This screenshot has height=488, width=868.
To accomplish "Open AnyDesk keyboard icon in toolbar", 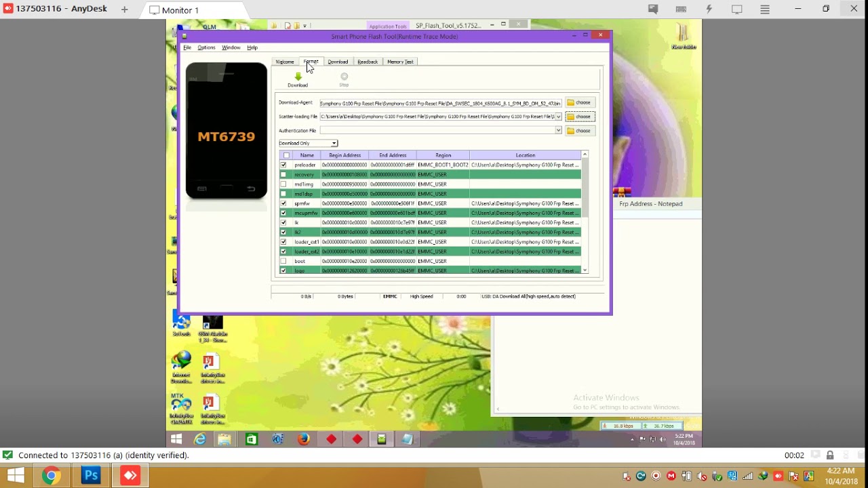I will pos(682,9).
